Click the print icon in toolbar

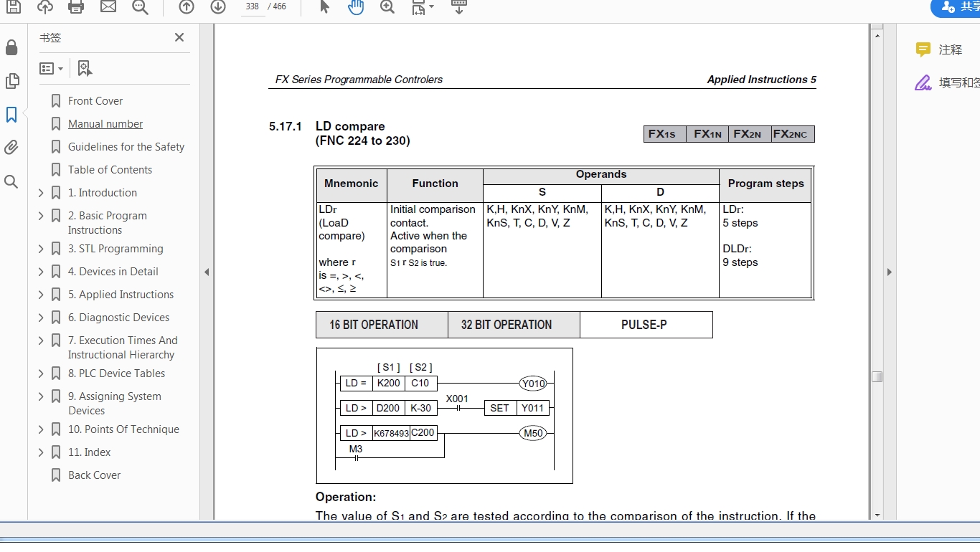(76, 6)
